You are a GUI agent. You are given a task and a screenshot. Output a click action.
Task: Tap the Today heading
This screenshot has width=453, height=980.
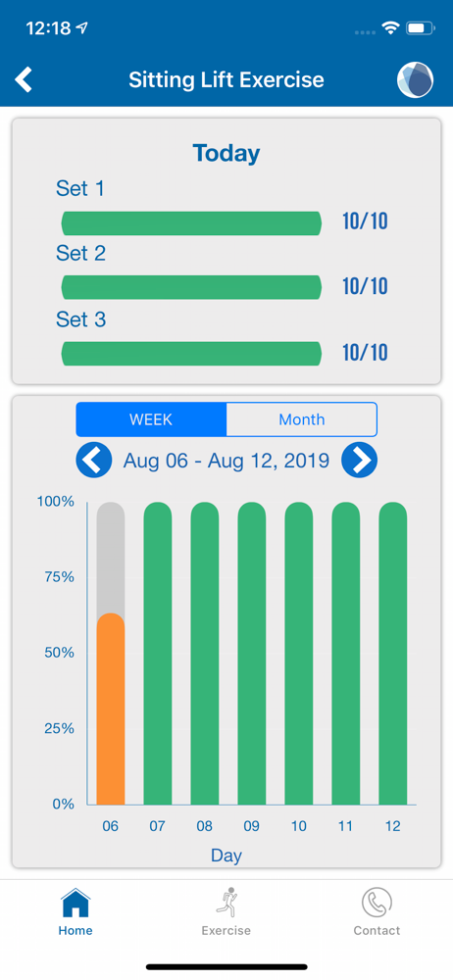226,153
